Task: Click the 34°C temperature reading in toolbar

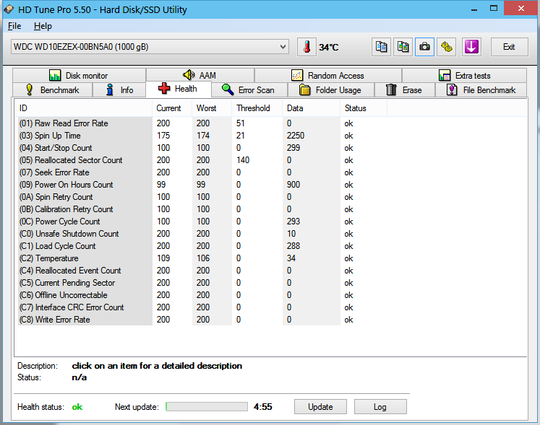Action: point(329,47)
